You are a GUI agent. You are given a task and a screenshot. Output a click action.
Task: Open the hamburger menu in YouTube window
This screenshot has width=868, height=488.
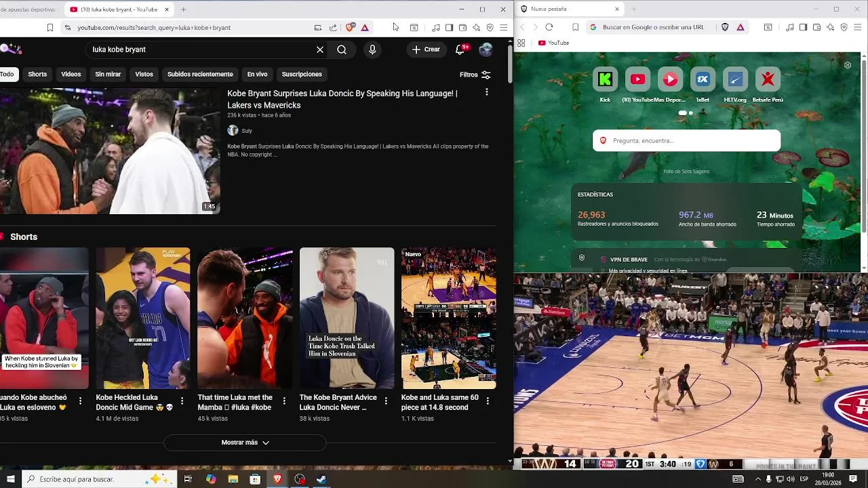[503, 28]
